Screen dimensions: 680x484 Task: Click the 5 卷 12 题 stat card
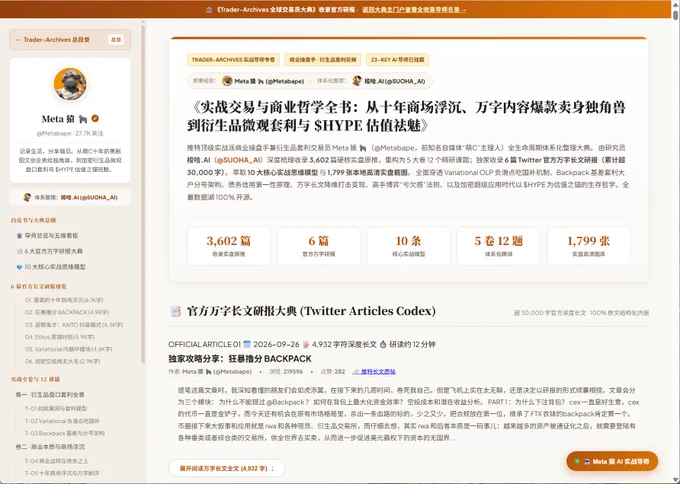499,246
